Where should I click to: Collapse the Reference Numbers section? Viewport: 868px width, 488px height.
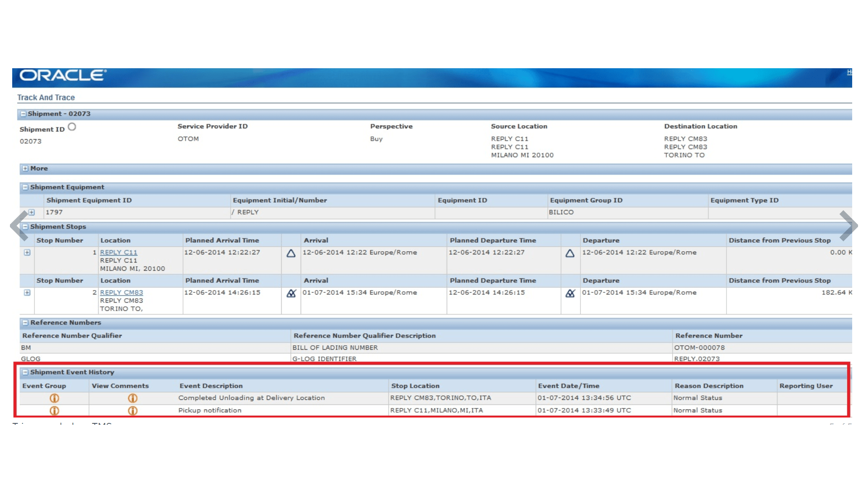pyautogui.click(x=25, y=323)
